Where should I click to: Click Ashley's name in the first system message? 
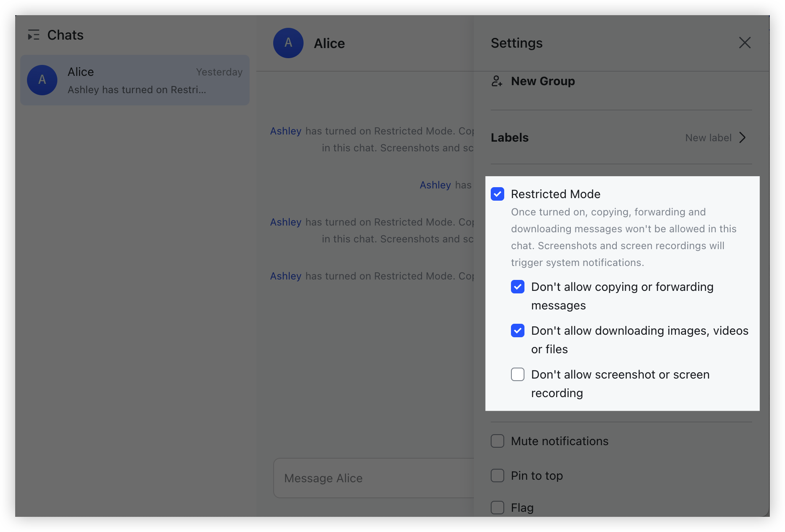pos(286,131)
